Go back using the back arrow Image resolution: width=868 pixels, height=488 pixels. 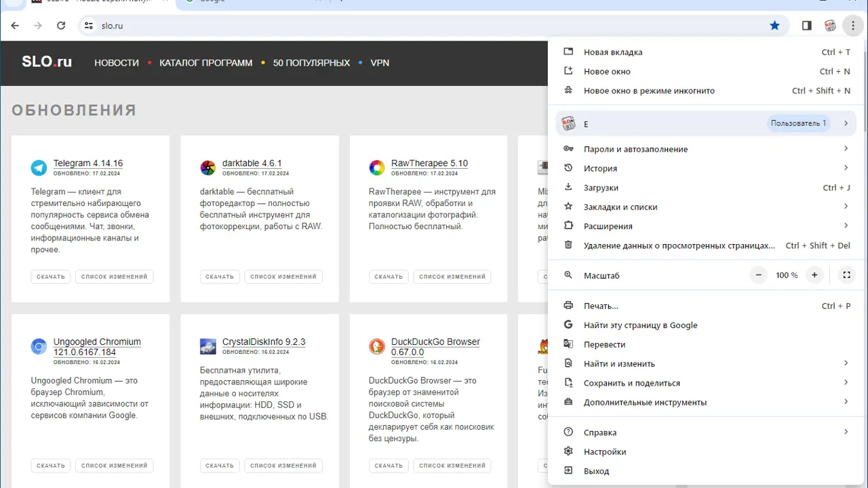16,26
